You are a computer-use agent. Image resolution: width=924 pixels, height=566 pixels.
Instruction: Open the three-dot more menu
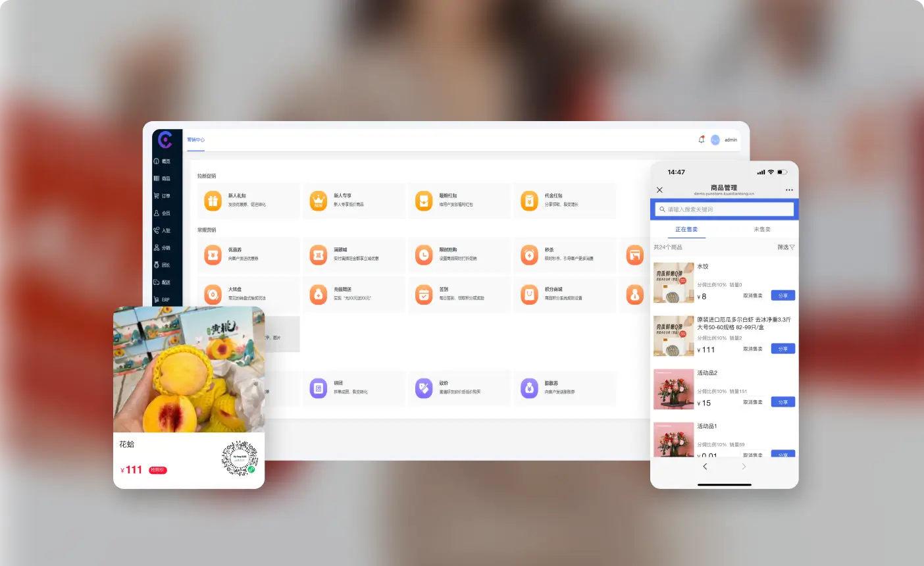[x=789, y=190]
